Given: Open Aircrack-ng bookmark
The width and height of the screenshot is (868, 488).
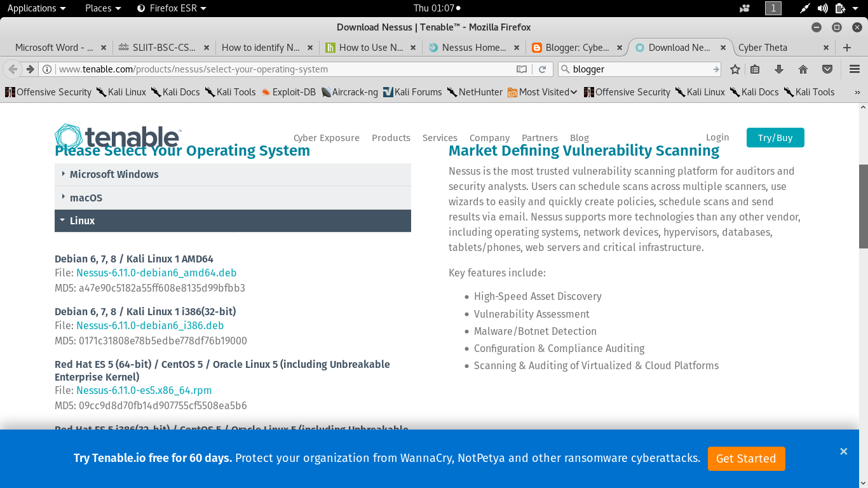Looking at the screenshot, I should point(350,92).
